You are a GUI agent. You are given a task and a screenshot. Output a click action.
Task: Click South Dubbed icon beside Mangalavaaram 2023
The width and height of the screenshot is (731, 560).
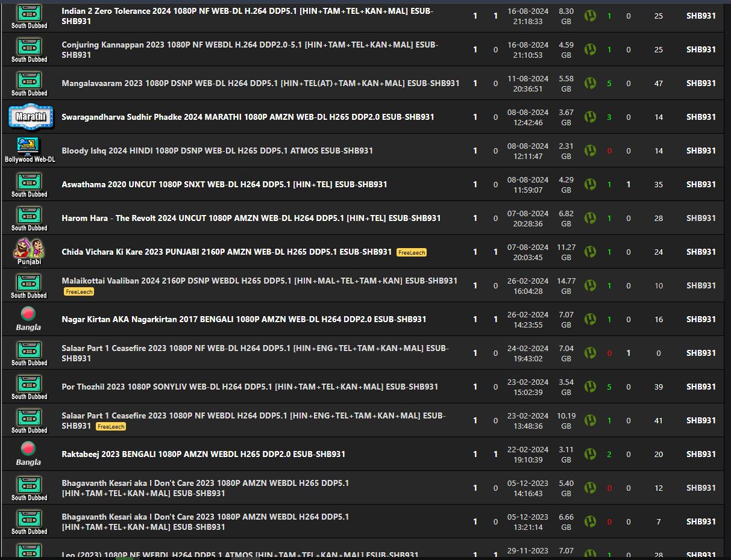click(28, 83)
